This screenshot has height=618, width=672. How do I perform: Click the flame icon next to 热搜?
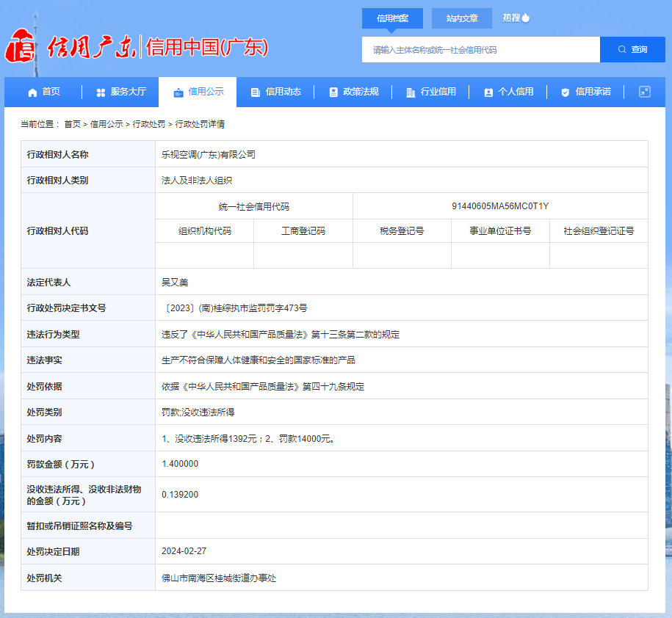[526, 18]
